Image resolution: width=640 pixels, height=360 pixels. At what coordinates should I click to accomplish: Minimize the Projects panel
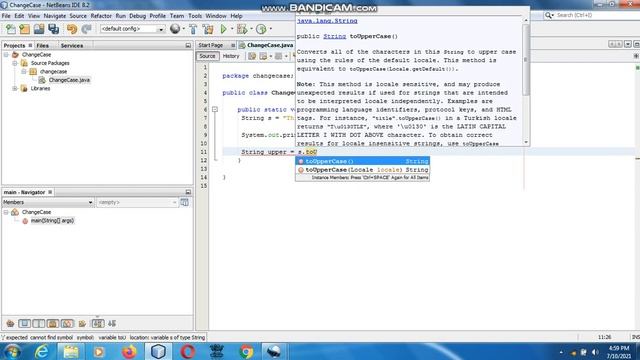click(188, 45)
